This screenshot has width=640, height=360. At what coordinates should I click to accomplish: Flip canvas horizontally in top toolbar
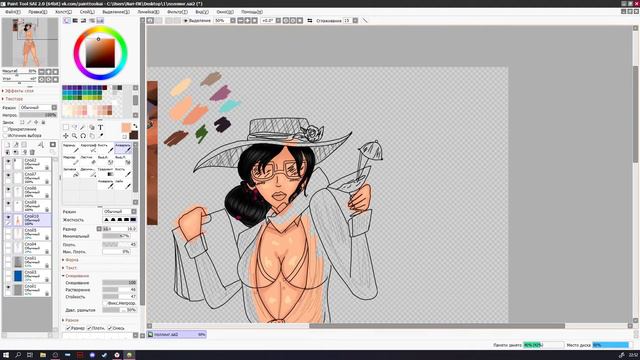pos(310,20)
